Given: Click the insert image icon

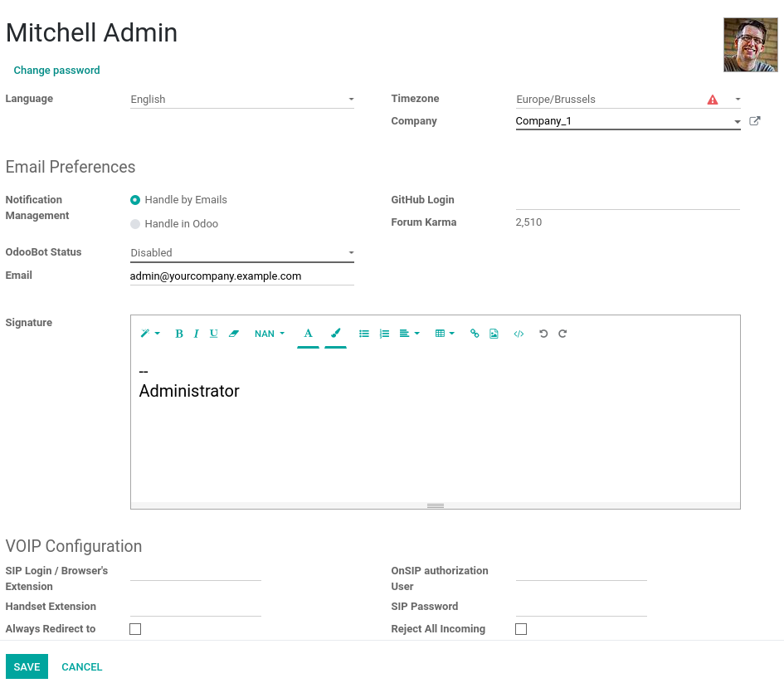Looking at the screenshot, I should pos(494,333).
